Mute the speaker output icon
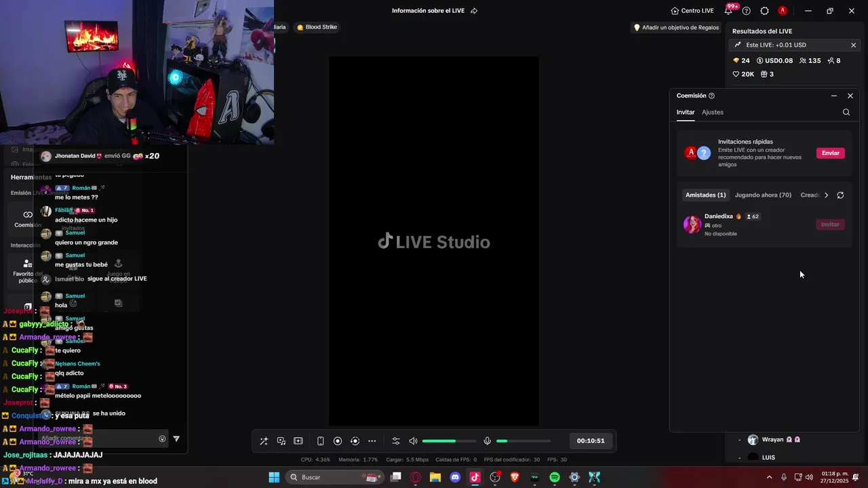The width and height of the screenshot is (868, 488). pos(413,441)
